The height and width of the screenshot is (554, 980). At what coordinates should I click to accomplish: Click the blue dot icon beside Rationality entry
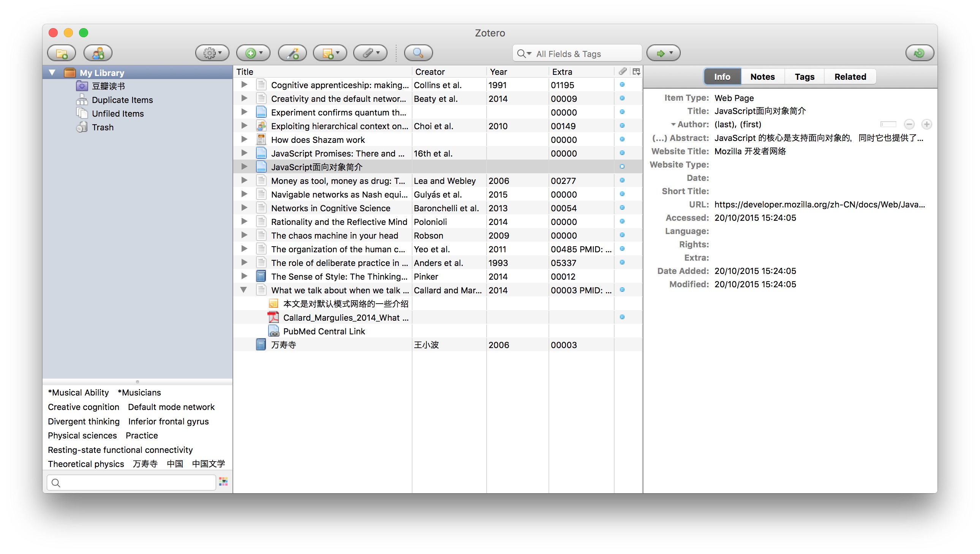622,222
